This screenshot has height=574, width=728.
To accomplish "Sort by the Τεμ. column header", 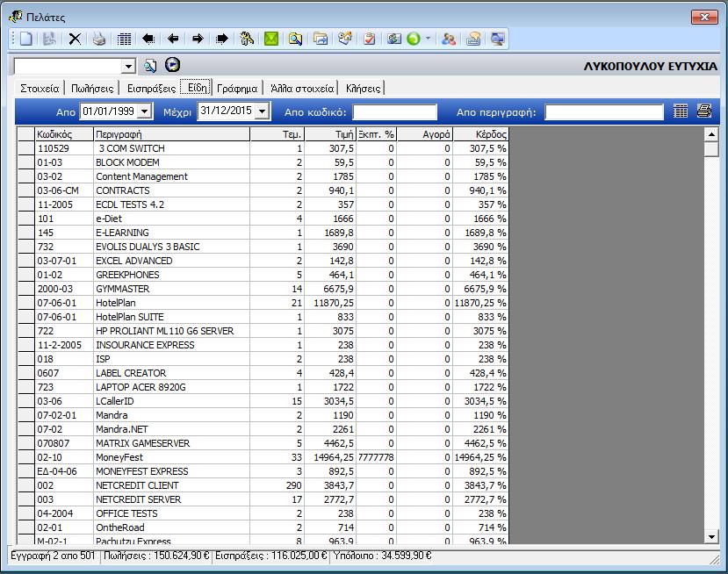I will coord(278,134).
